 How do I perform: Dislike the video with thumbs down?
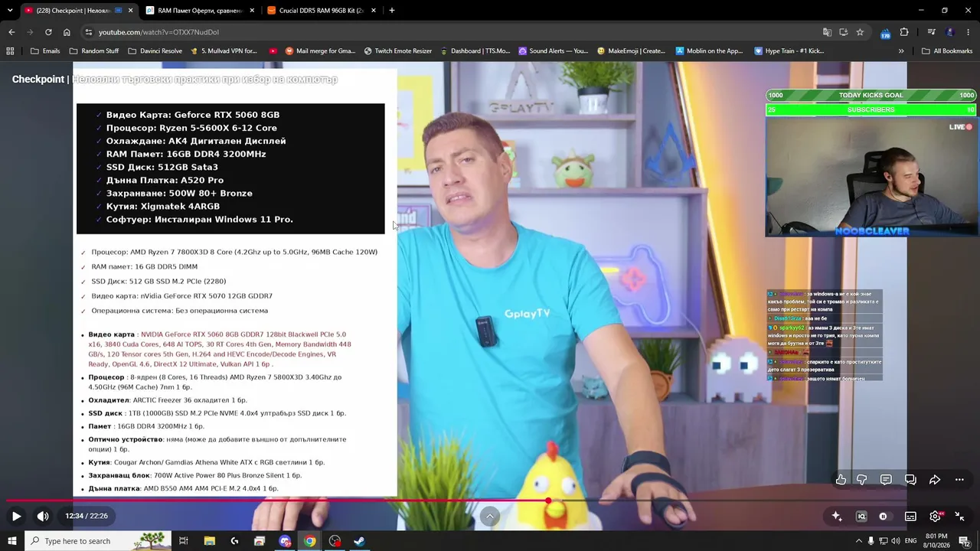tap(862, 480)
